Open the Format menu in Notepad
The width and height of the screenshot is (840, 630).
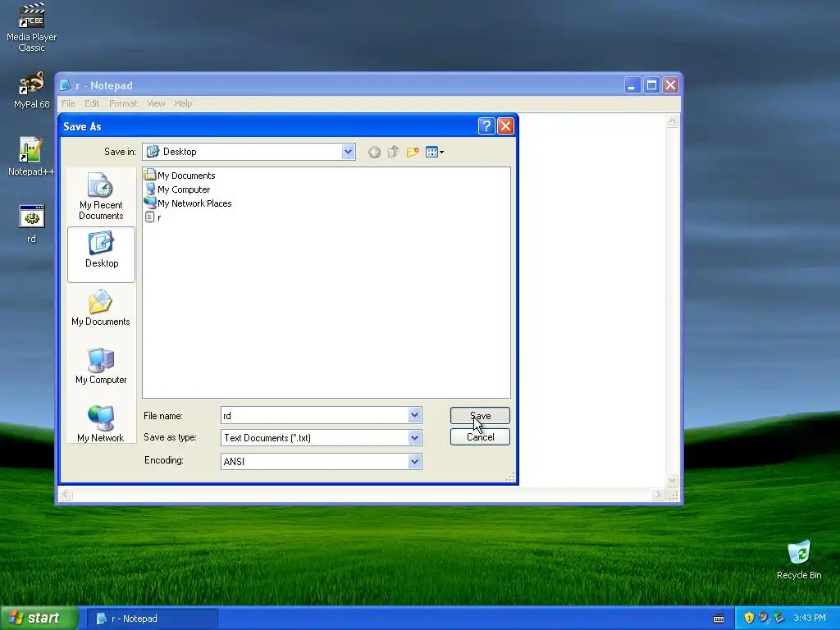tap(123, 103)
